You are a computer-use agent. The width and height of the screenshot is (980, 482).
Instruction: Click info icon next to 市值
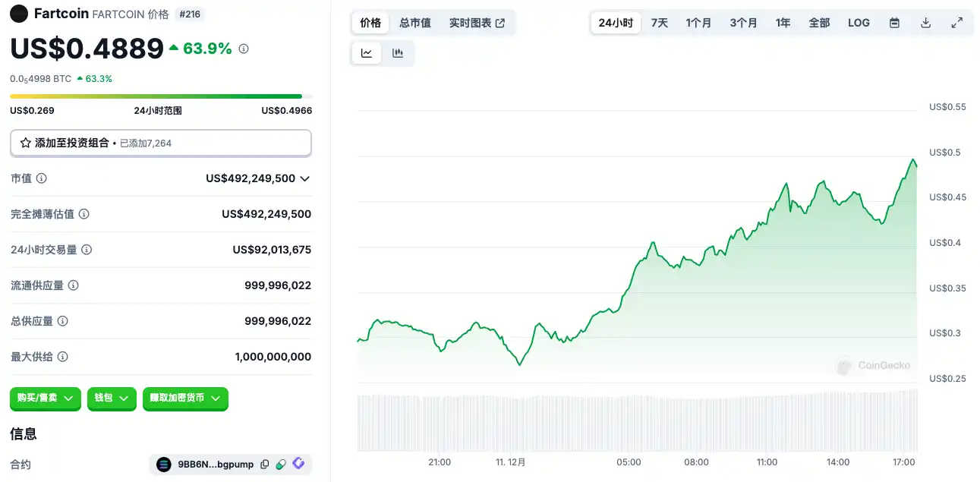pyautogui.click(x=42, y=178)
